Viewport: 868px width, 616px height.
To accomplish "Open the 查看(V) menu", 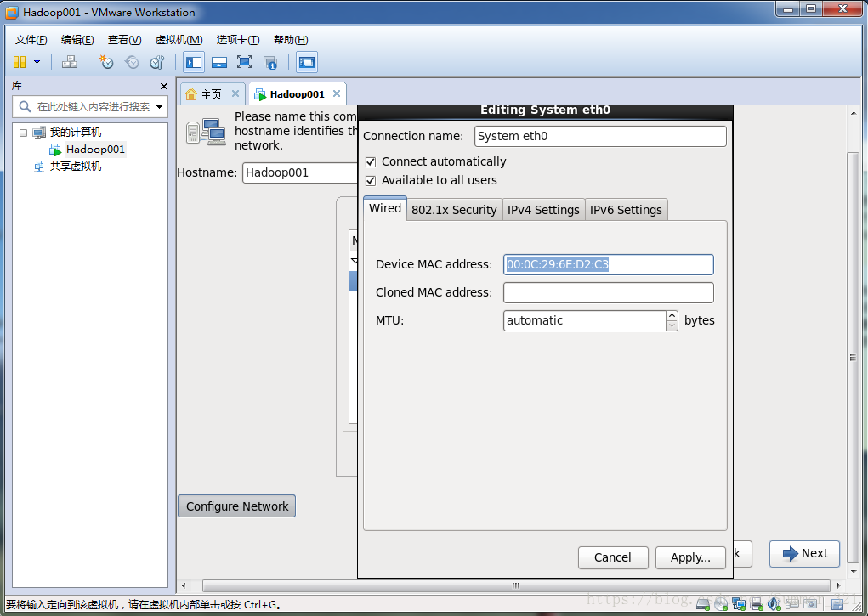I will click(125, 40).
